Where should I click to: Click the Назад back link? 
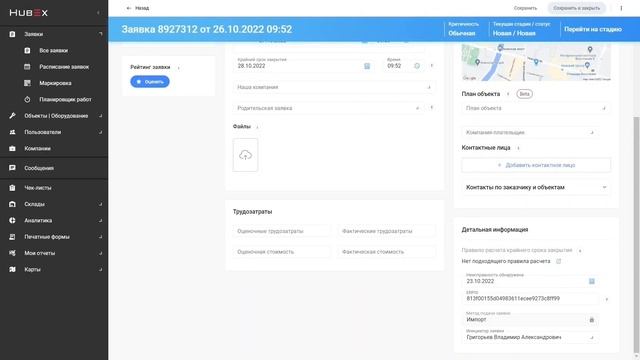pos(138,8)
